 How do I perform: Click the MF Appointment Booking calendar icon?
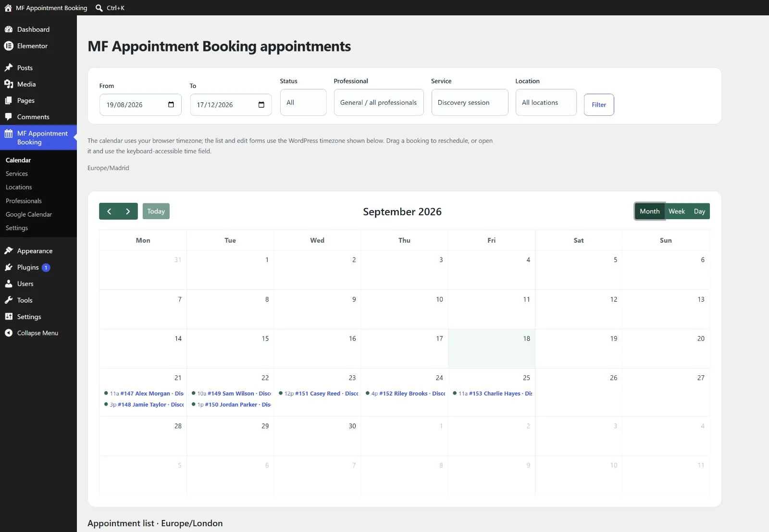(9, 134)
